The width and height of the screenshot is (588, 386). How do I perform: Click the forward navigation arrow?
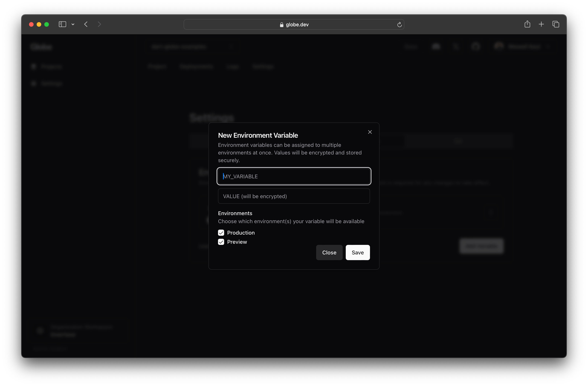pos(99,24)
